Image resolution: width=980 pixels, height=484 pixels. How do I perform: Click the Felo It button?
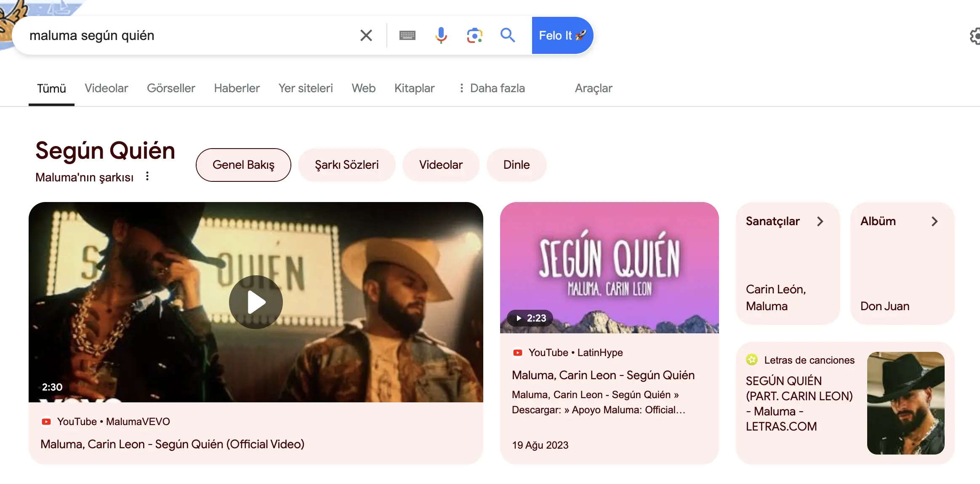pos(562,35)
